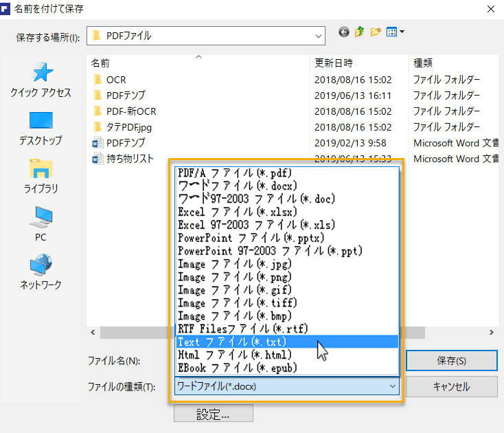The width and height of the screenshot is (504, 433).
Task: Create a new folder icon
Action: point(376,32)
